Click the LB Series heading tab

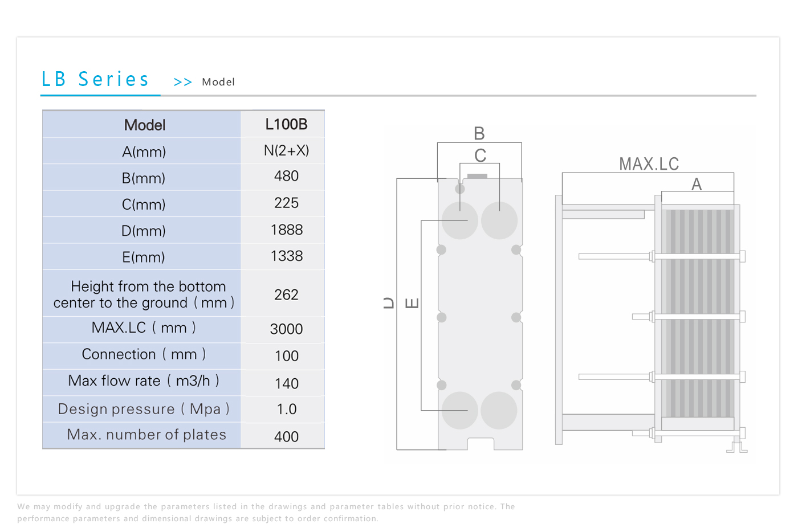tap(95, 79)
